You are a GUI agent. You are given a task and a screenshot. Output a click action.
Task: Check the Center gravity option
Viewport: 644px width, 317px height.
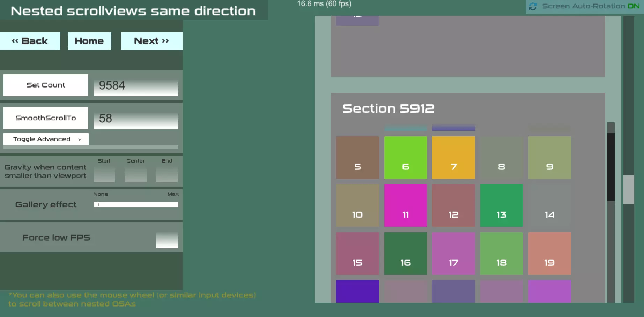pyautogui.click(x=135, y=175)
